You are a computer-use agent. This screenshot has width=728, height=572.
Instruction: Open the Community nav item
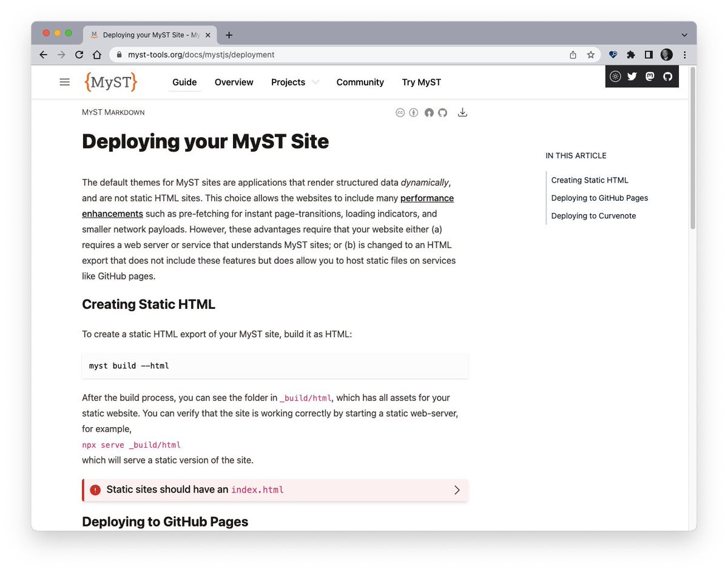(x=360, y=82)
